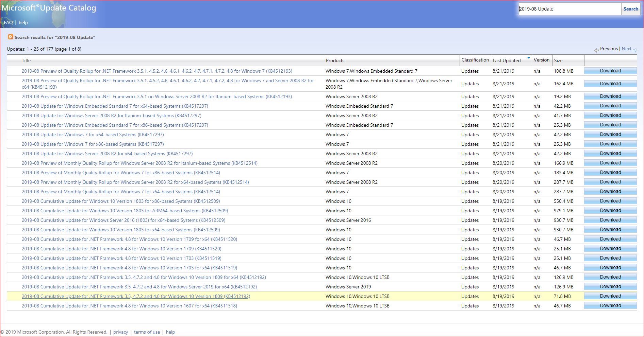Open KB4517297 Windows Server 2008 R2 x64 title
644x337 pixels.
tap(107, 154)
